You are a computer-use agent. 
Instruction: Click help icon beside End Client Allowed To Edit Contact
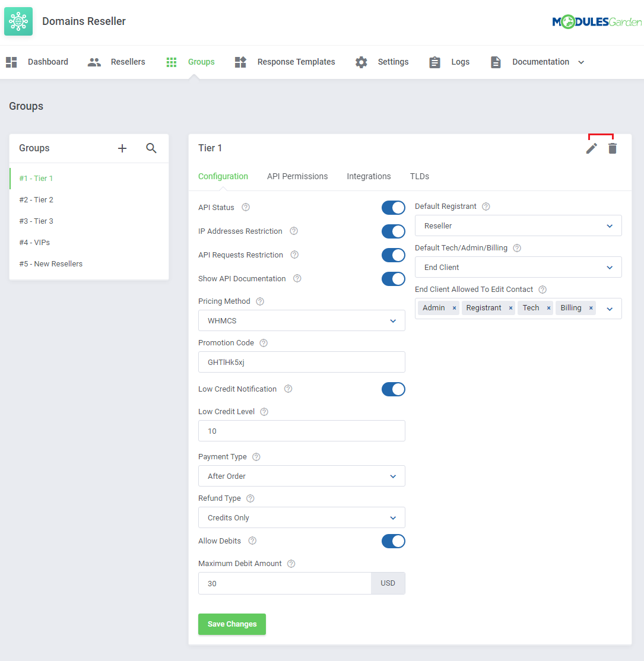[x=543, y=290]
